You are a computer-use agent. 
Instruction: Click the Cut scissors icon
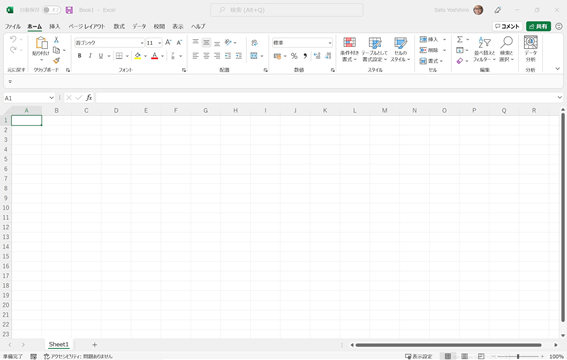tap(56, 40)
